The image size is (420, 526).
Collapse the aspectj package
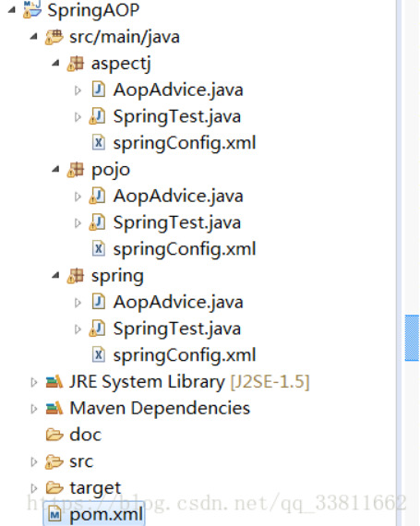[55, 63]
